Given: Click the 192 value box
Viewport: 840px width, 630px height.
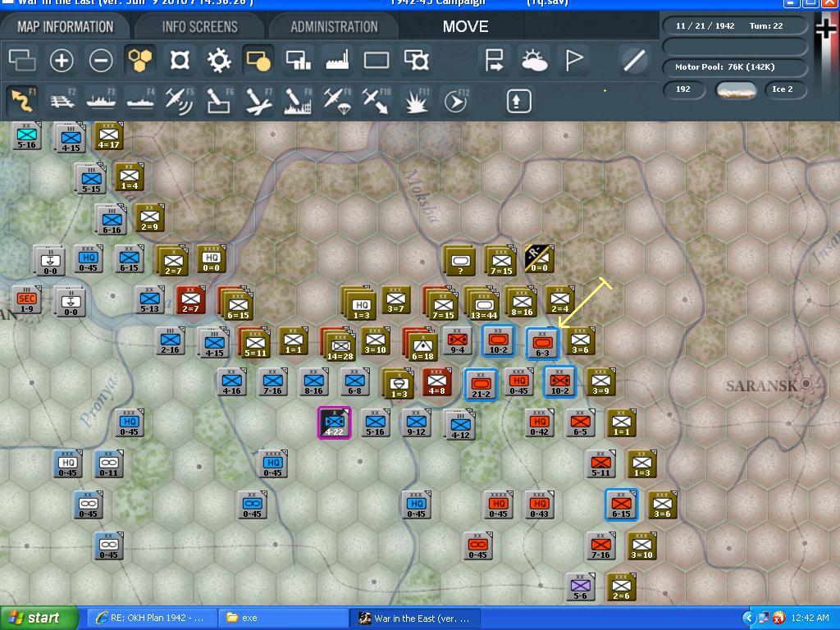Looking at the screenshot, I should [683, 89].
